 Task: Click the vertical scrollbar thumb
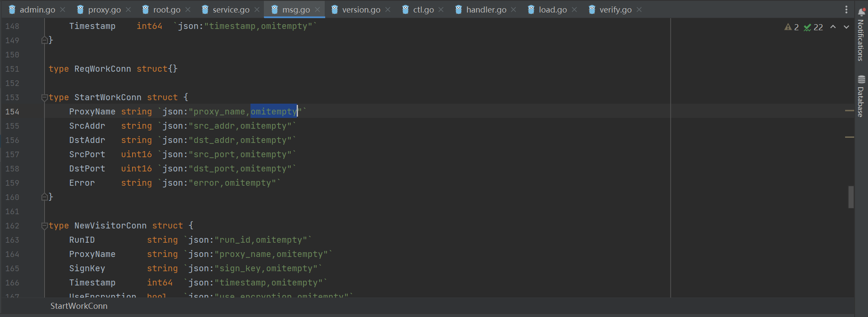pos(851,197)
